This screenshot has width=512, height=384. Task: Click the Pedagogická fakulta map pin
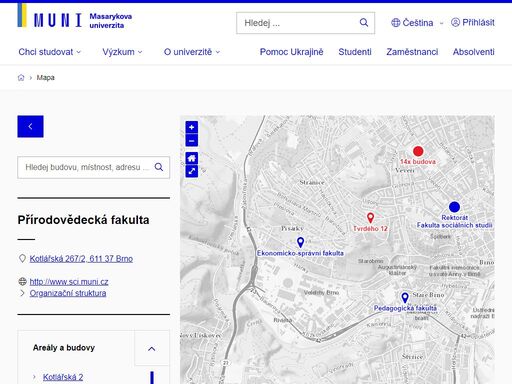(405, 298)
